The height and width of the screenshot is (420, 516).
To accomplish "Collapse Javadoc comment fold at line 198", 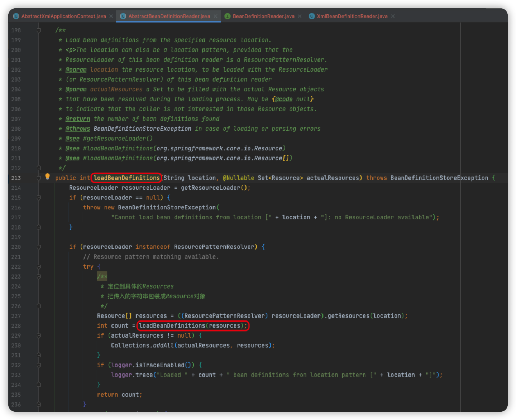I will pyautogui.click(x=39, y=30).
